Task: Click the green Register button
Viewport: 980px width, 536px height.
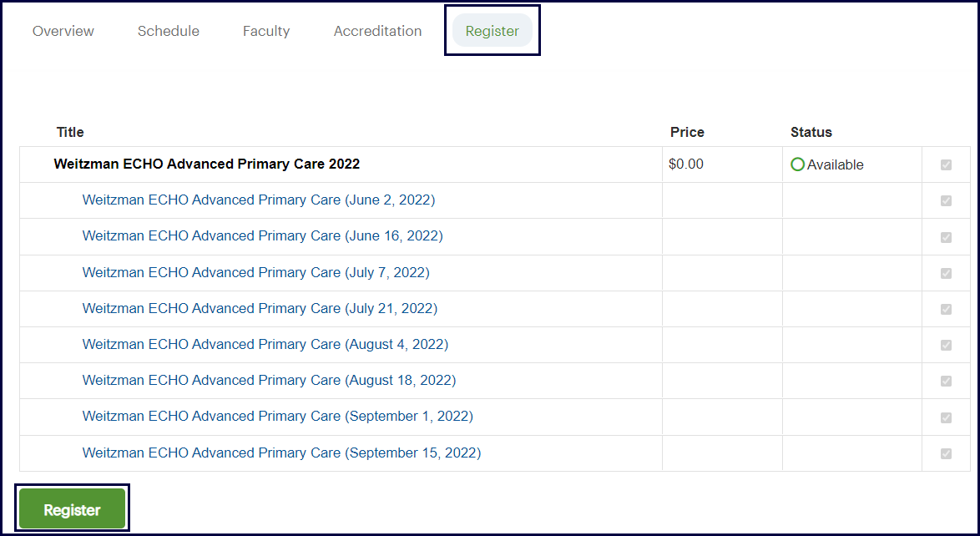Action: (72, 509)
